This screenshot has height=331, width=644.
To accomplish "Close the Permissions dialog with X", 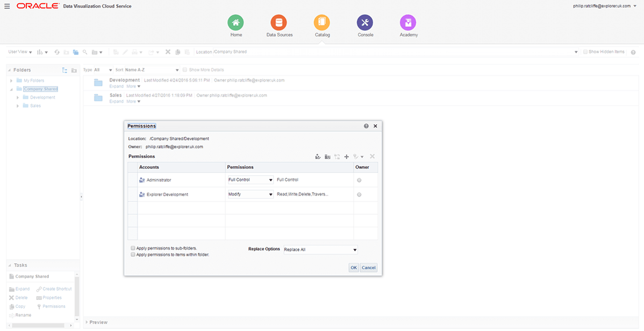I will 375,126.
